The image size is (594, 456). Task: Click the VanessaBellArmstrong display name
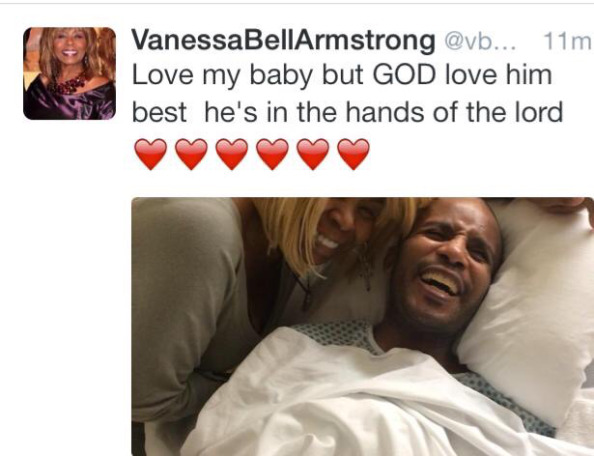[283, 41]
